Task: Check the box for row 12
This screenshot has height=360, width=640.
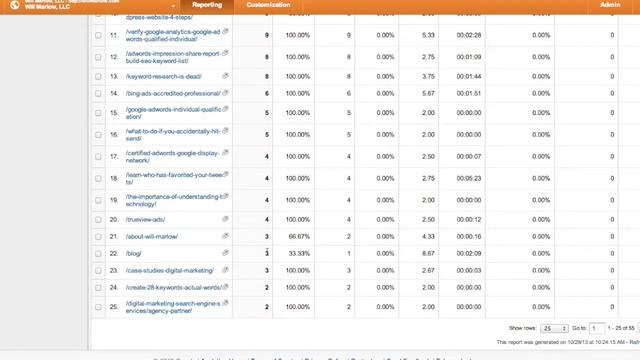Action: (x=98, y=57)
